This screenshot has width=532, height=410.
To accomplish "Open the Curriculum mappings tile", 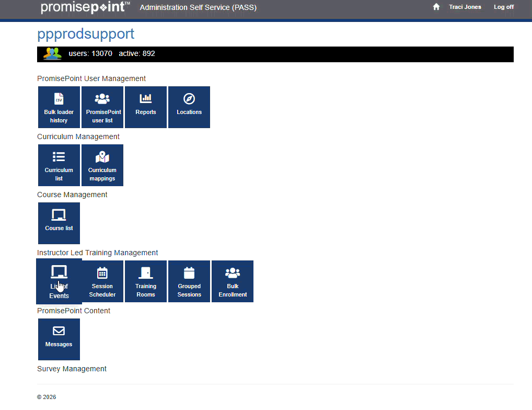I will click(x=102, y=165).
